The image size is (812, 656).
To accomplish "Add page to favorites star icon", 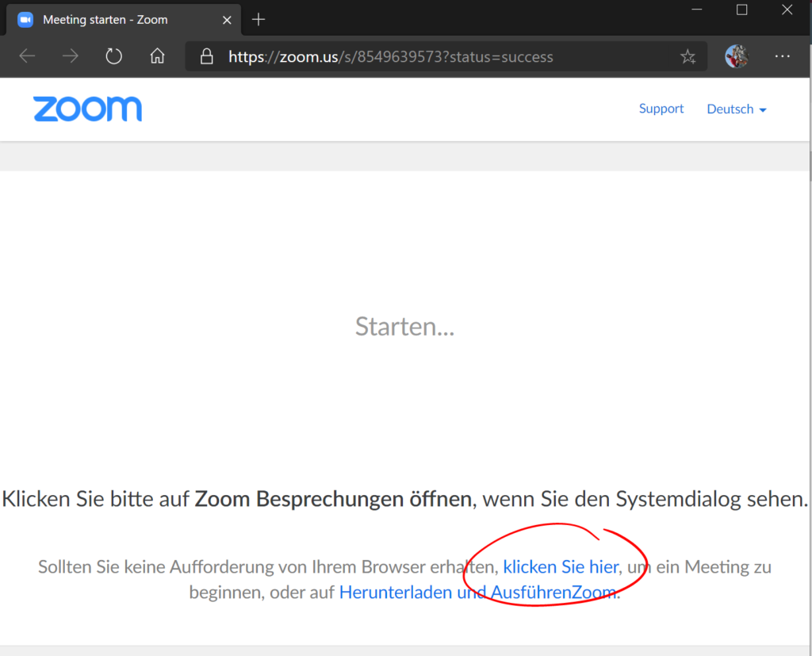I will pyautogui.click(x=688, y=56).
